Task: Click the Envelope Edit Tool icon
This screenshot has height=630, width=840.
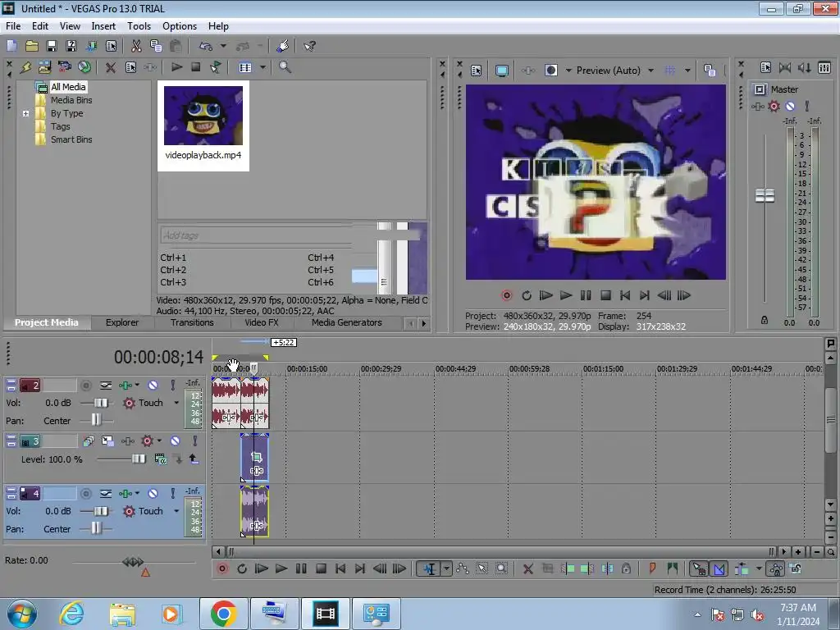Action: click(463, 568)
